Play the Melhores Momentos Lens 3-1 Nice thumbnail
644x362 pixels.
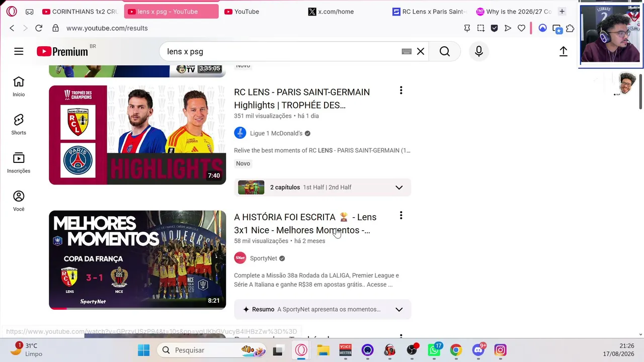(x=137, y=260)
